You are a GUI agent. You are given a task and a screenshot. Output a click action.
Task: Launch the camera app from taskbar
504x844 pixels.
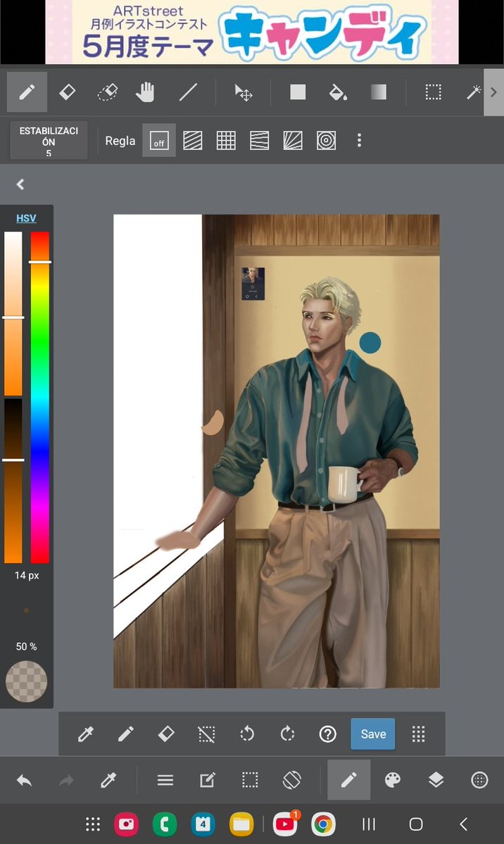127,824
